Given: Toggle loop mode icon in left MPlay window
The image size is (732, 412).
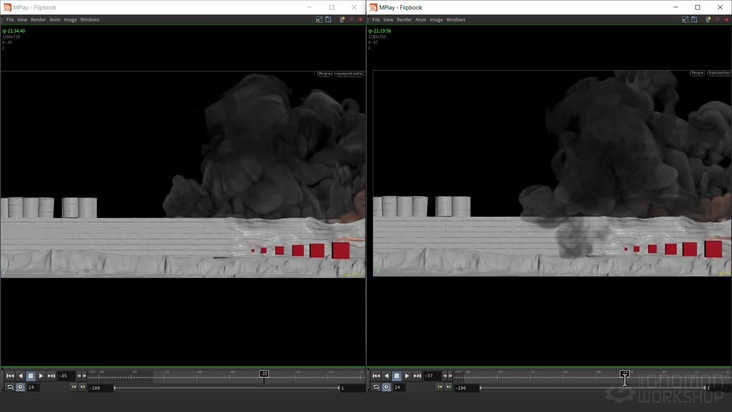Looking at the screenshot, I should click(x=10, y=387).
